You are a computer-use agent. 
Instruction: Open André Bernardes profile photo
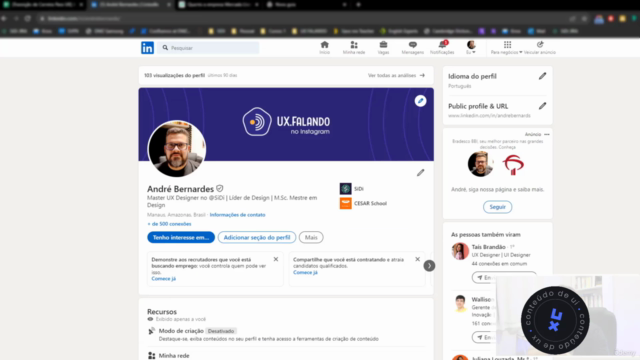[x=177, y=149]
